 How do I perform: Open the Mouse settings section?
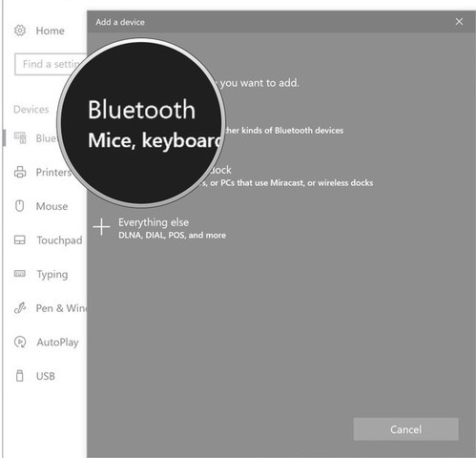(52, 206)
